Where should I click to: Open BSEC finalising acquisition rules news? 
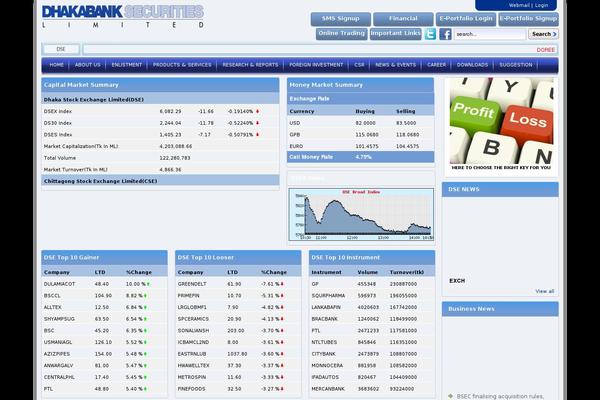pyautogui.click(x=500, y=396)
